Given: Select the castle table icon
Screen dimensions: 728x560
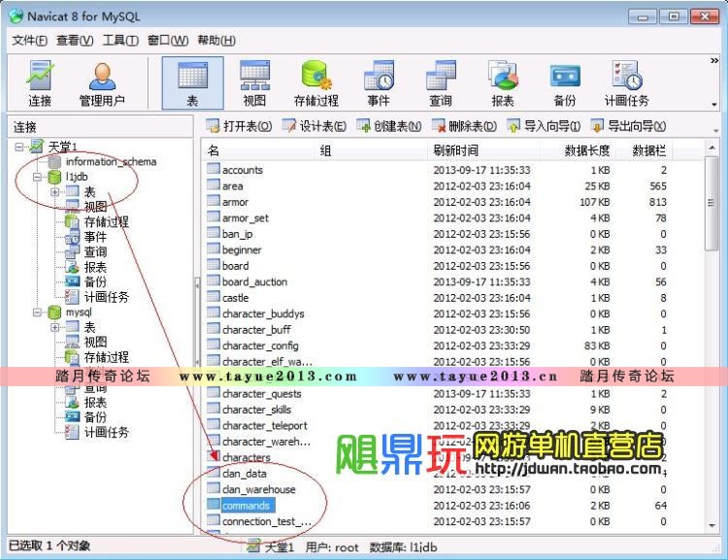Looking at the screenshot, I should click(214, 297).
